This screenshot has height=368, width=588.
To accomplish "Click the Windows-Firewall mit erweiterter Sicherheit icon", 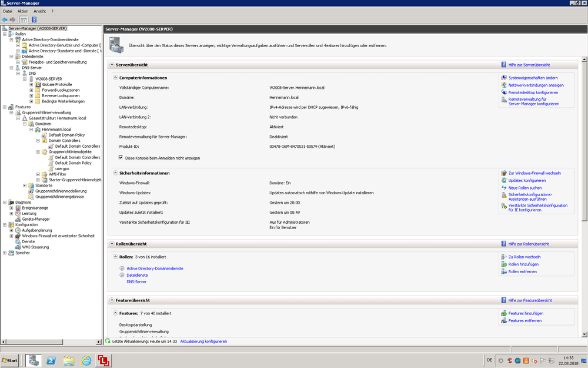I will click(18, 236).
